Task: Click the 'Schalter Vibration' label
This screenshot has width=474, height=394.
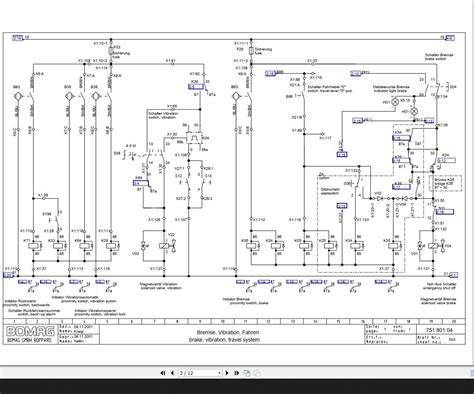Action: (x=163, y=113)
